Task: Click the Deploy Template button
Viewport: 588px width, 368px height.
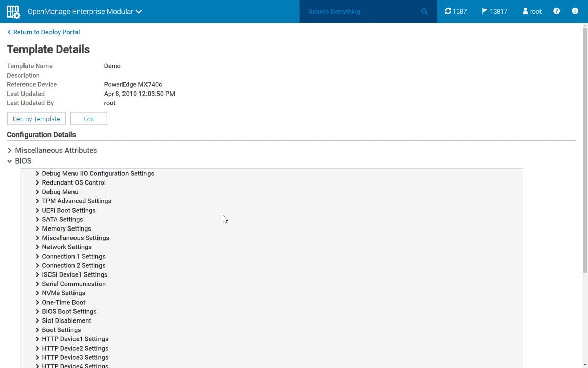Action: coord(36,119)
